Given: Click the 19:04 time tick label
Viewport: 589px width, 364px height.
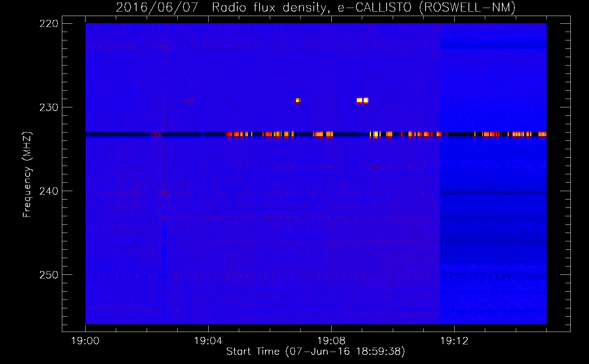Looking at the screenshot, I should [x=208, y=341].
